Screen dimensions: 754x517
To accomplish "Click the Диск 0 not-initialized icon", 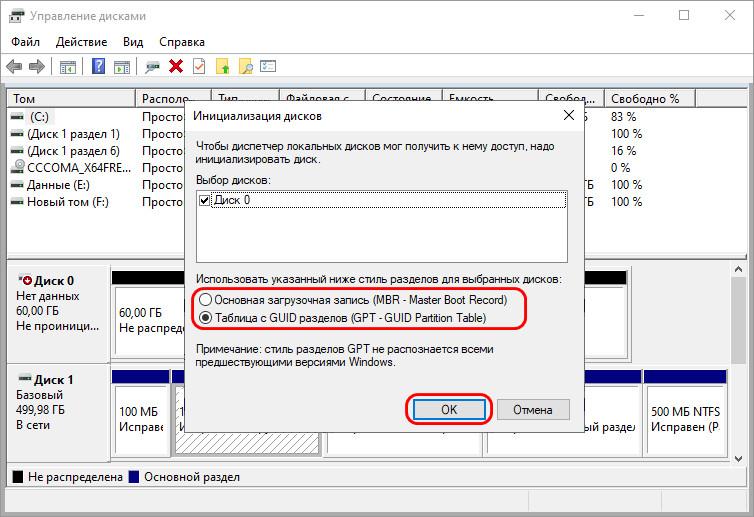I will click(25, 279).
